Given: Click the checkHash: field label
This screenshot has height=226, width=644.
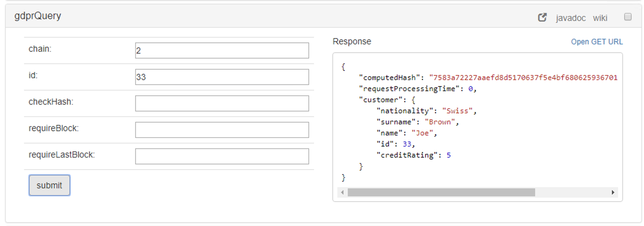Looking at the screenshot, I should point(51,102).
